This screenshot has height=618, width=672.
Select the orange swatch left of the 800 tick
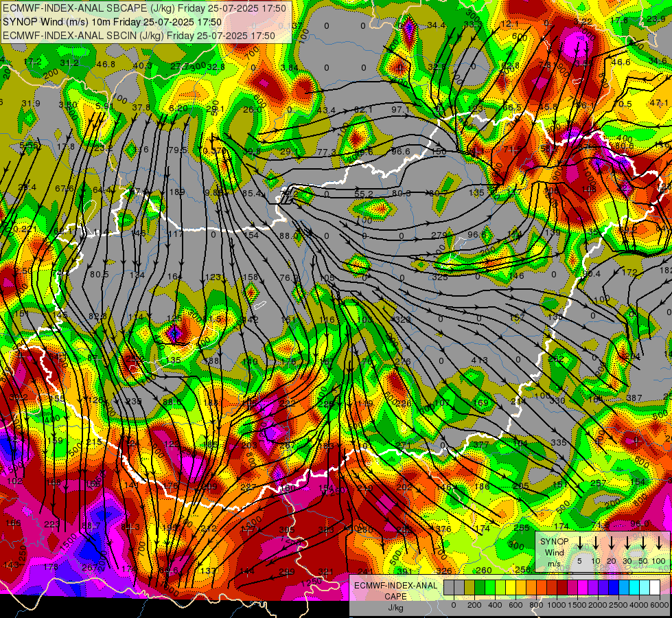[x=531, y=587]
